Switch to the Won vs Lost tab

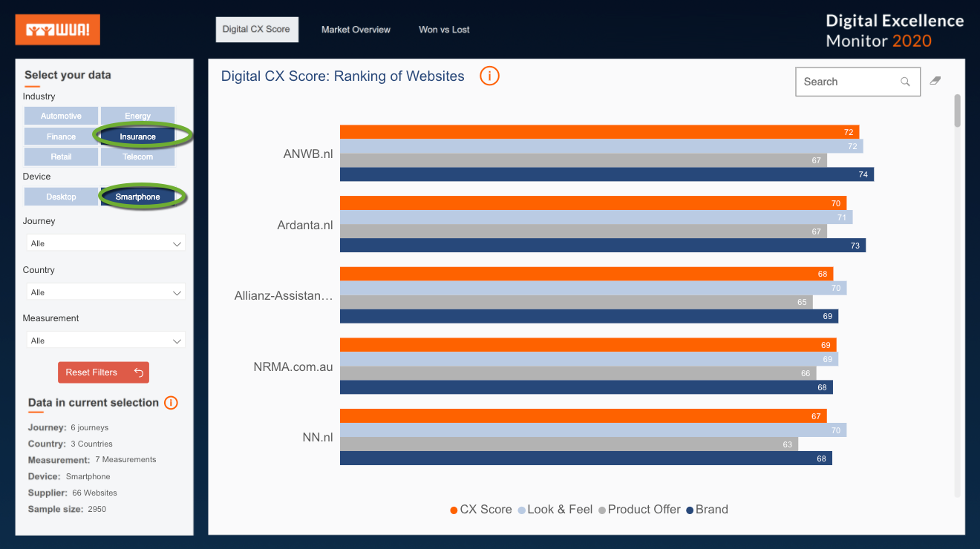444,30
